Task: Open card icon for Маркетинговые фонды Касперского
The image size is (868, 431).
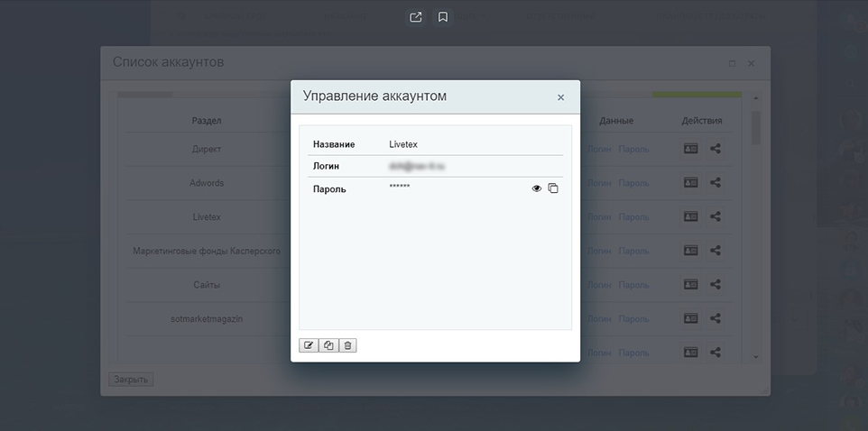Action: click(690, 251)
